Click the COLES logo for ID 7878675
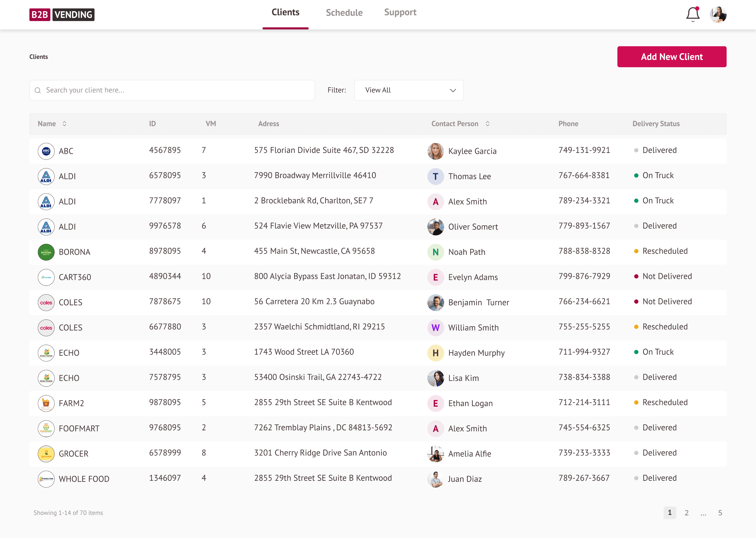756x538 pixels. click(46, 303)
